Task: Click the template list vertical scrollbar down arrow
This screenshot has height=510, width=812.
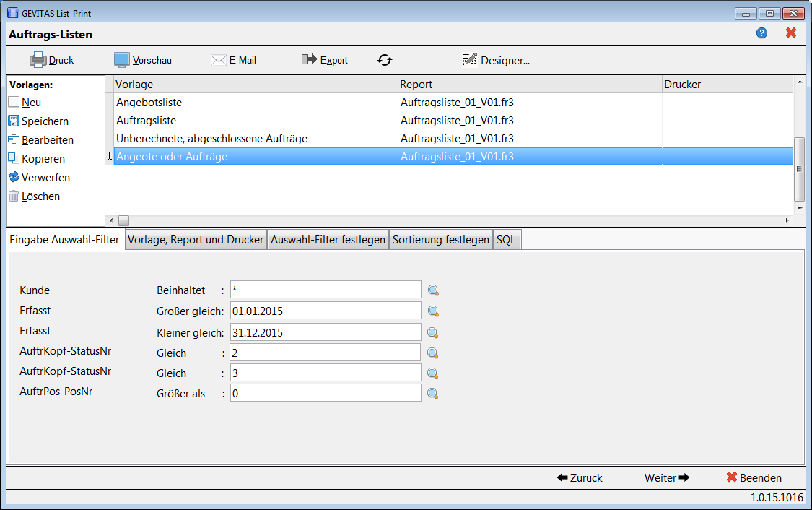Action: [x=800, y=208]
